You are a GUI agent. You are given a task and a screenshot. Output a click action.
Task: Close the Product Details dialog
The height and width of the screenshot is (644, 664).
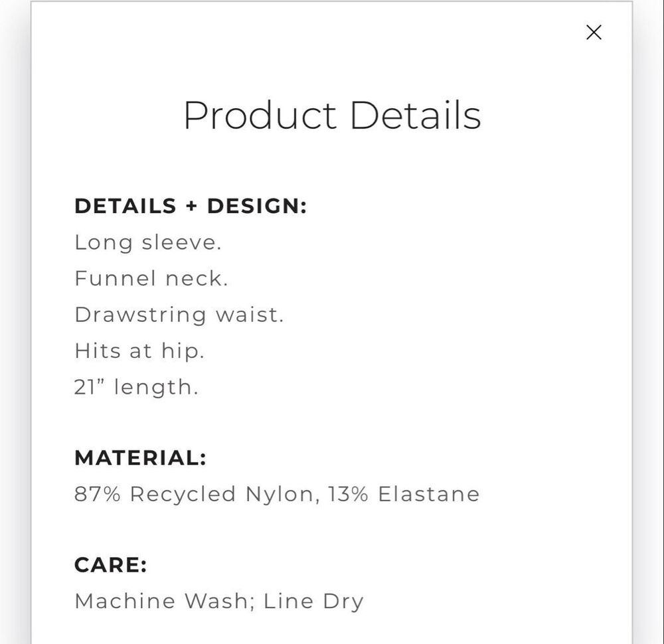(x=594, y=32)
